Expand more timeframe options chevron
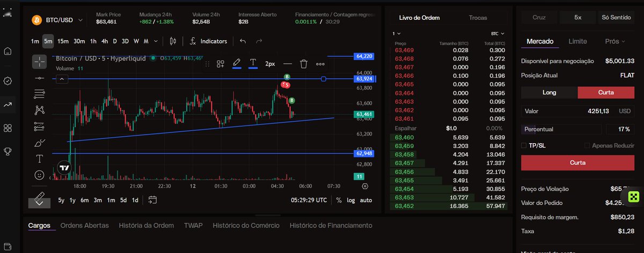 point(156,41)
